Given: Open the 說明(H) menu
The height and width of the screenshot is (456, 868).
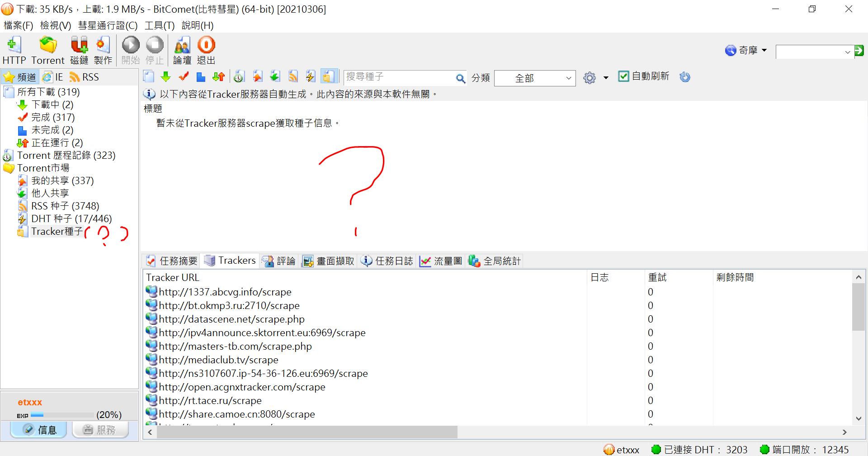Looking at the screenshot, I should click(x=198, y=25).
